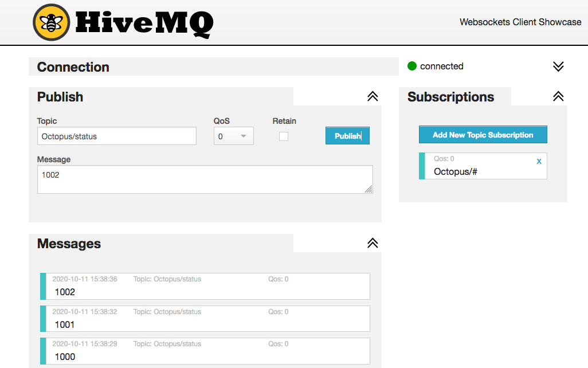The image size is (588, 368).
Task: Click the Message text area
Action: pos(205,179)
